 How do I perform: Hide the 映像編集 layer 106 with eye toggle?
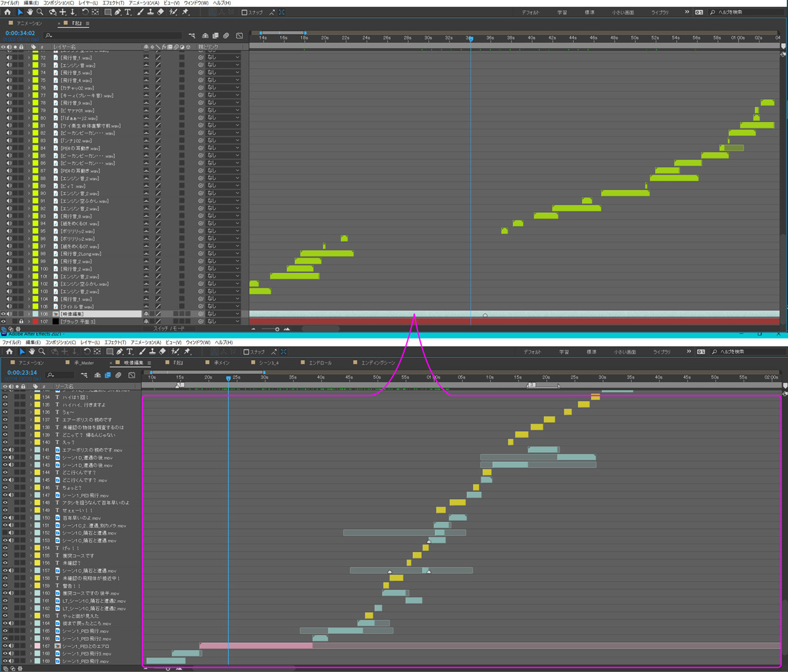click(x=3, y=314)
